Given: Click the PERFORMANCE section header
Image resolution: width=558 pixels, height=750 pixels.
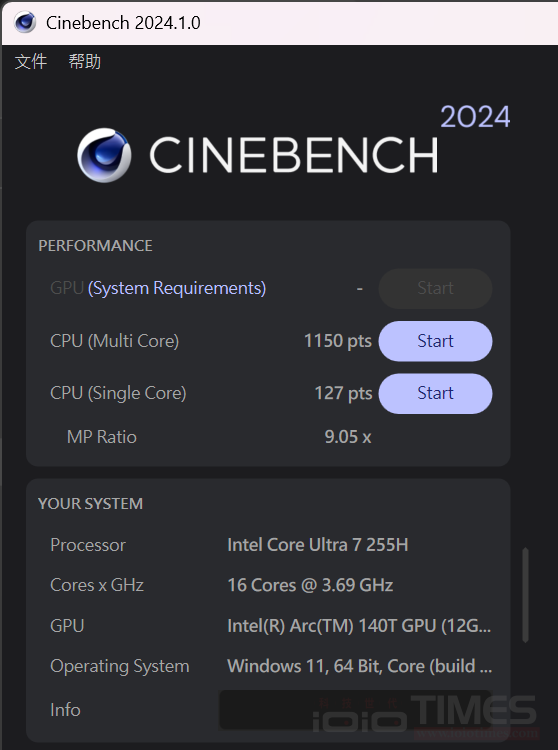Looking at the screenshot, I should click(95, 246).
